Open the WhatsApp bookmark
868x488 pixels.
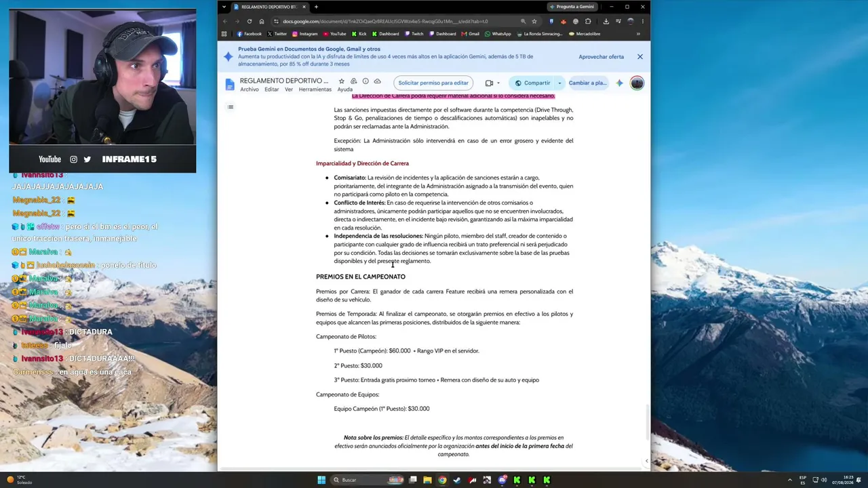click(x=498, y=34)
